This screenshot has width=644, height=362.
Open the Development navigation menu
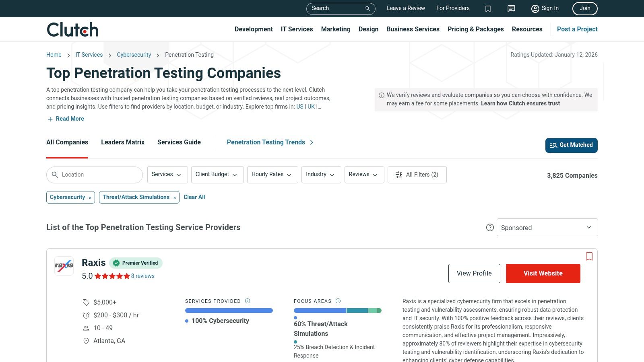253,29
